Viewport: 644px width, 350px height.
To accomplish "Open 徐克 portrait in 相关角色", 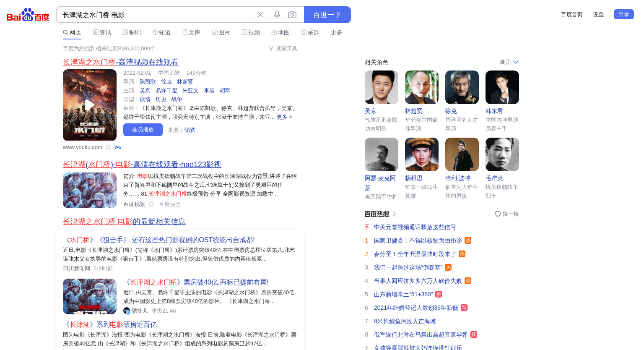I will 462,87.
